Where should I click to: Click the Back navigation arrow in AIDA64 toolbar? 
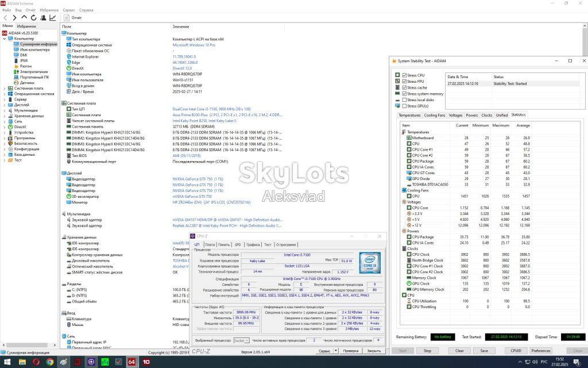[5, 18]
